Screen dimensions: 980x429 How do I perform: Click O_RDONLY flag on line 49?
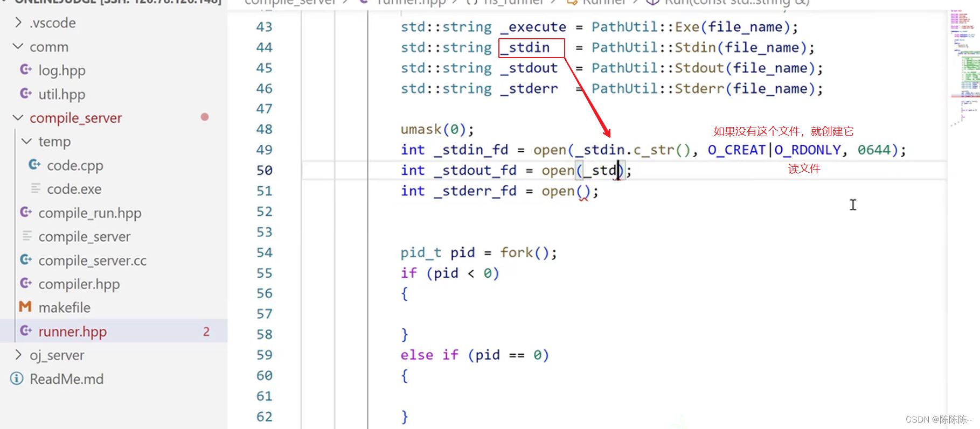[x=808, y=150]
